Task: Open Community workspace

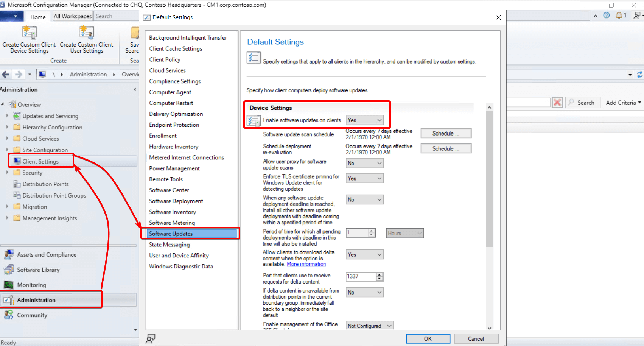Action: [x=32, y=315]
